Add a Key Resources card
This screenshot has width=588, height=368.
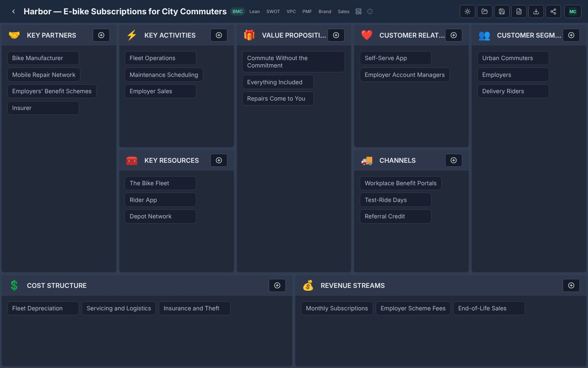point(219,160)
